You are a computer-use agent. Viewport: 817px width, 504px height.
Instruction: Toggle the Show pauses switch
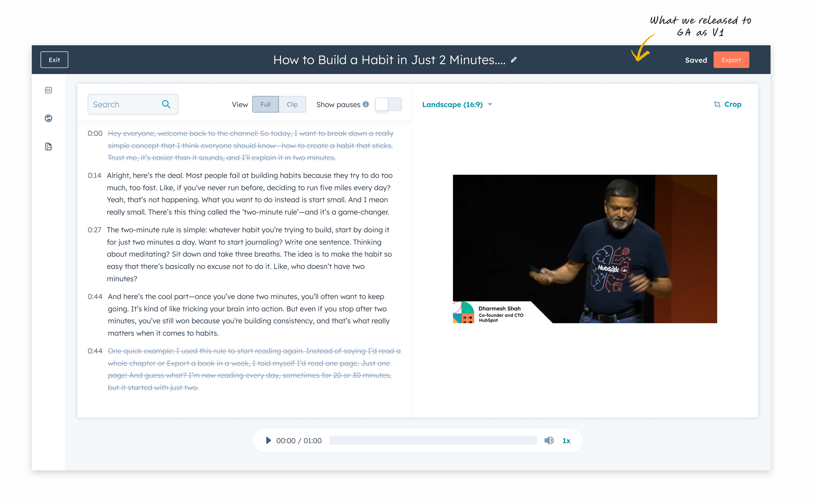[x=388, y=104]
